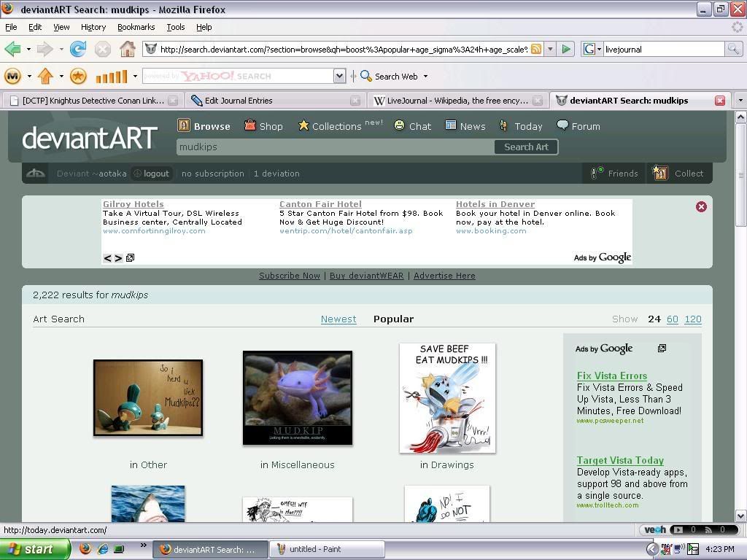747x560 pixels.
Task: Click the Search Art button
Action: 526,147
